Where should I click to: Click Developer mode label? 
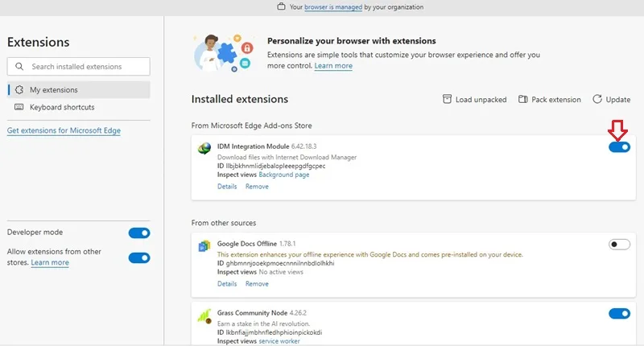pos(35,233)
